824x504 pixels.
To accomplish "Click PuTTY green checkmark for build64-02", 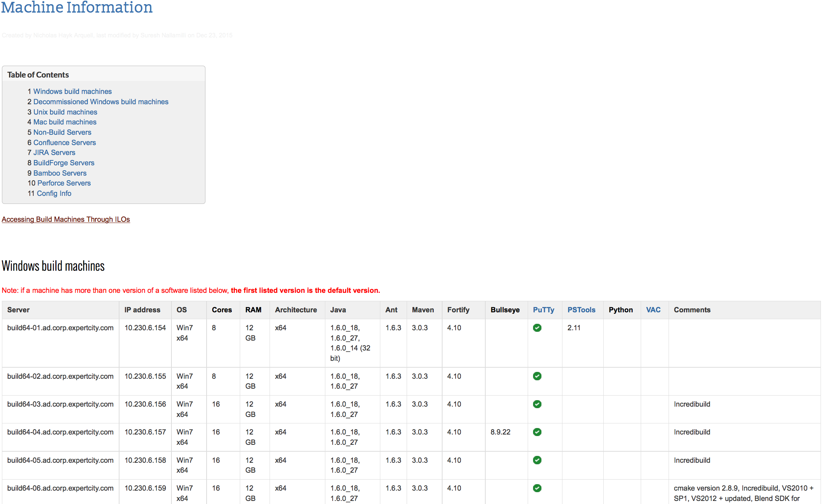I will click(537, 376).
